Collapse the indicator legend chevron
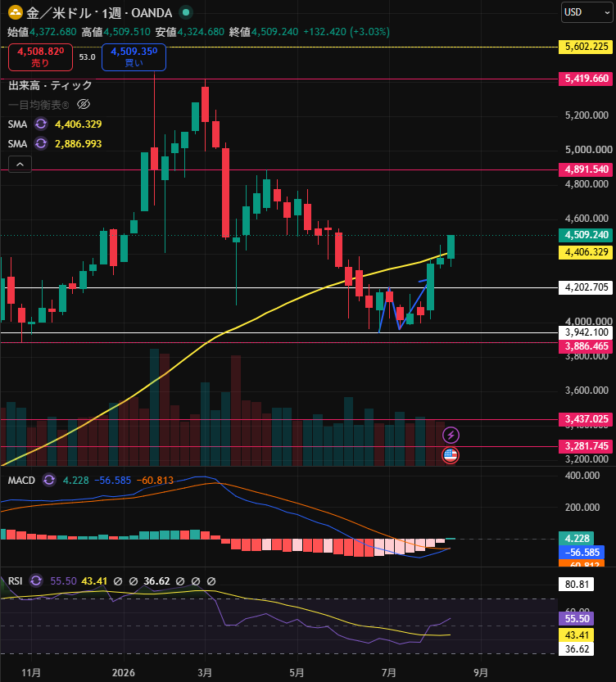 point(20,165)
